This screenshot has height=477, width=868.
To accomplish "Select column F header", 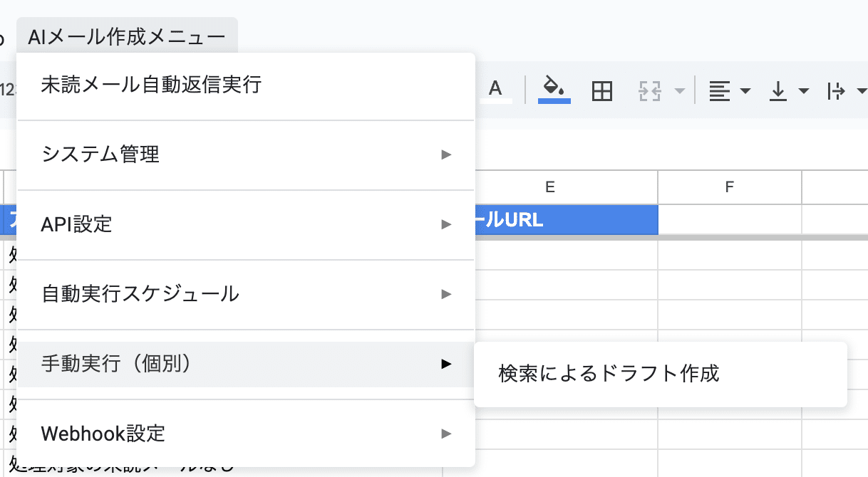I will [729, 187].
